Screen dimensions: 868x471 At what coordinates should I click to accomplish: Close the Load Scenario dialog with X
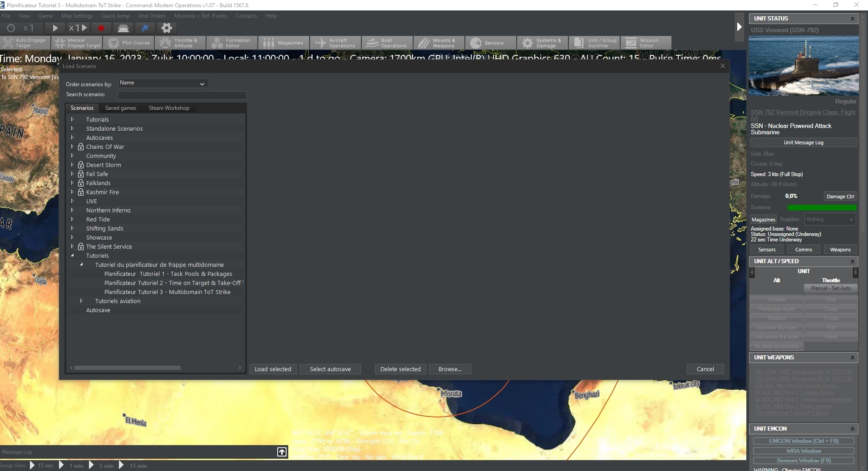(x=723, y=66)
